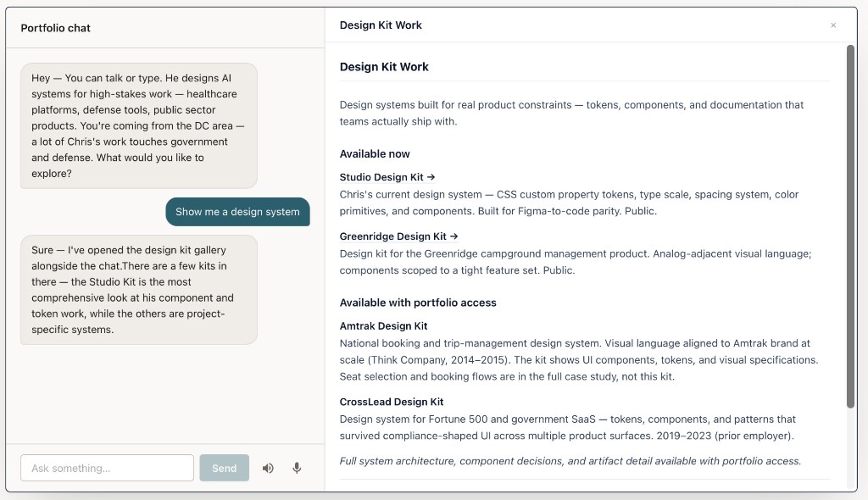Close the Design Kit Work panel
This screenshot has height=500, width=868.
pos(833,25)
